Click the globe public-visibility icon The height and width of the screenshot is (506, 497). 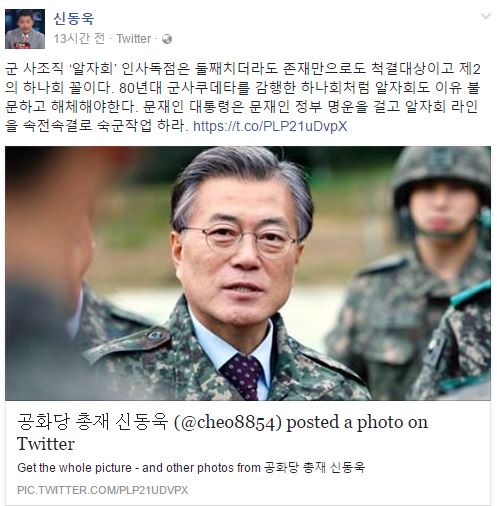pyautogui.click(x=167, y=39)
